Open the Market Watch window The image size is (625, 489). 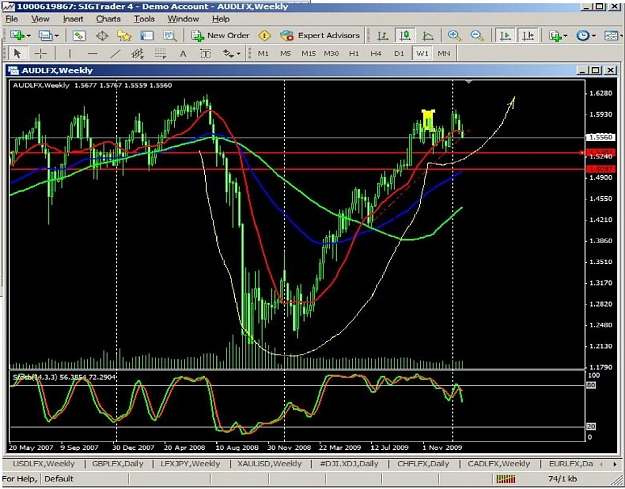point(79,35)
